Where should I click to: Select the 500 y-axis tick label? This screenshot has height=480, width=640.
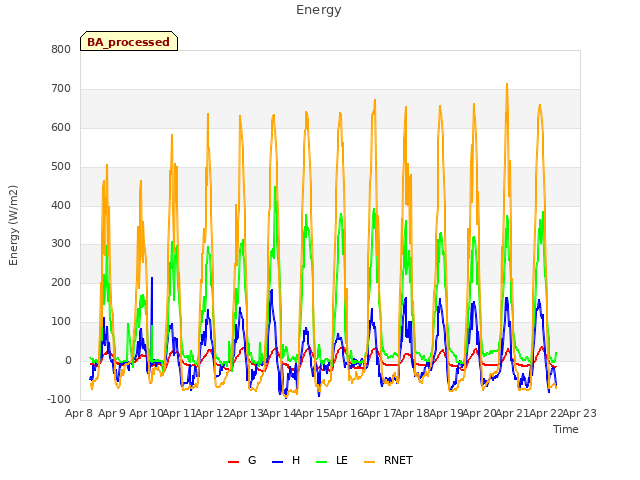tap(61, 167)
